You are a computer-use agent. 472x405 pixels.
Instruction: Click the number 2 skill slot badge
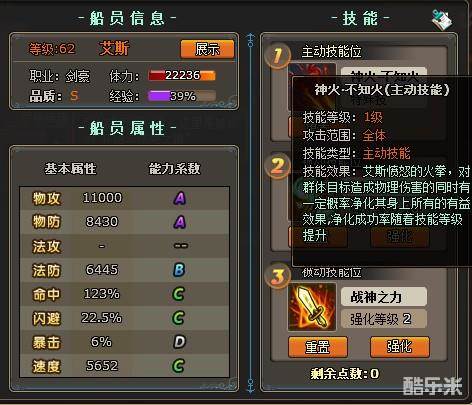click(x=278, y=166)
